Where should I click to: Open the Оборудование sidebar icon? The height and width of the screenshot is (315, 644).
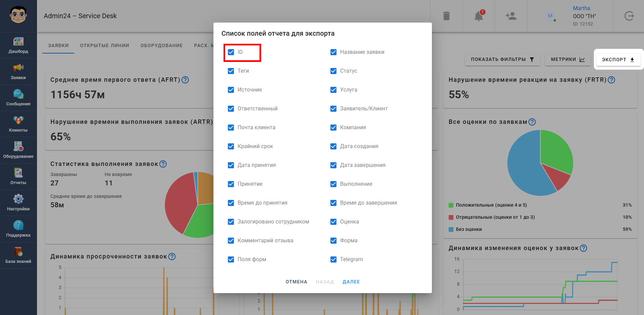tap(18, 146)
